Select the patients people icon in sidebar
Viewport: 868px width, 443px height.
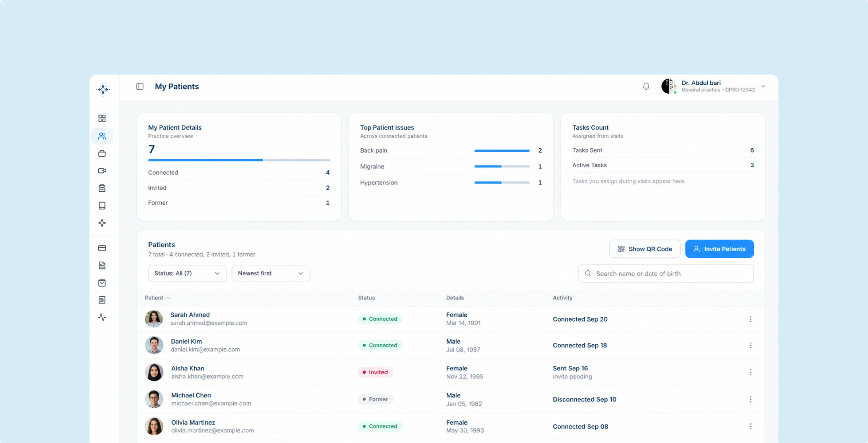pos(102,136)
